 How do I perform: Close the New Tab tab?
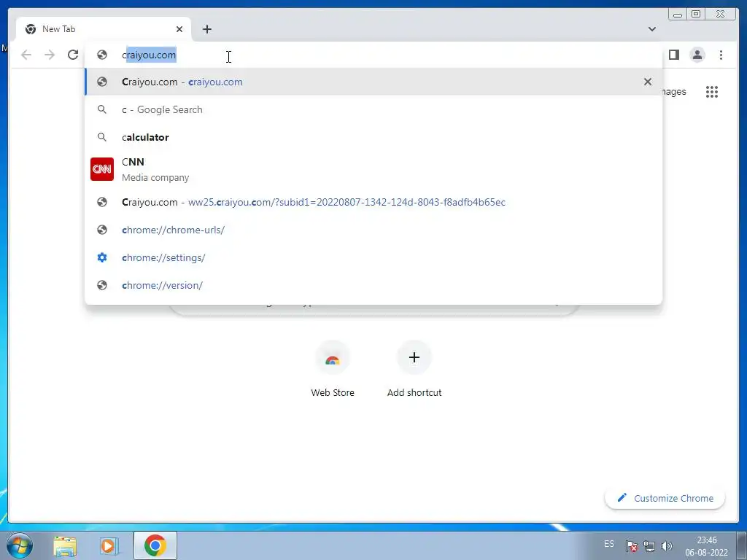pyautogui.click(x=179, y=29)
